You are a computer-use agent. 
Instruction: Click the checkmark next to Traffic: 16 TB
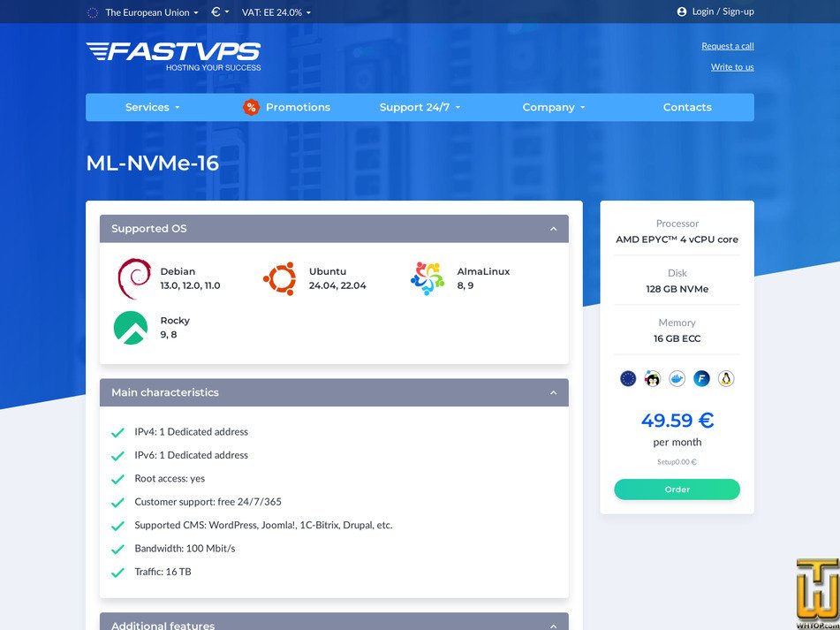[x=117, y=573]
